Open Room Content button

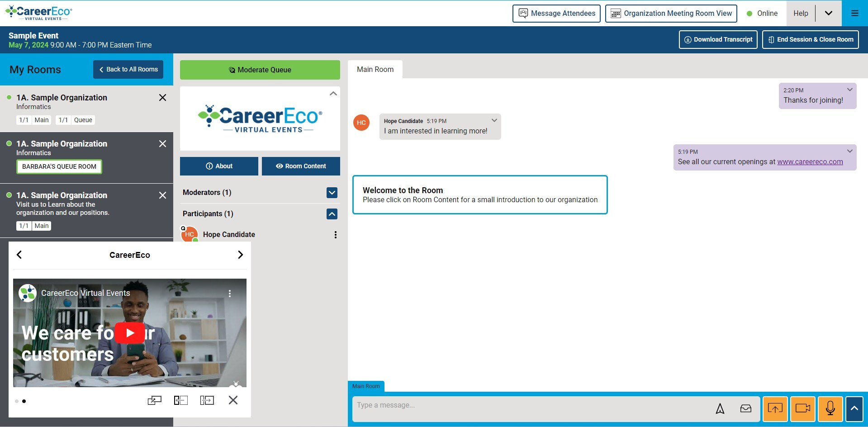point(301,166)
